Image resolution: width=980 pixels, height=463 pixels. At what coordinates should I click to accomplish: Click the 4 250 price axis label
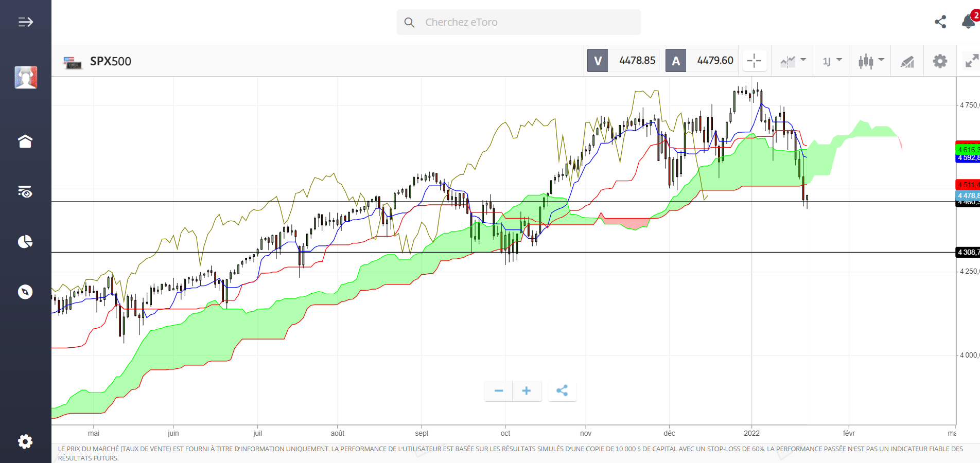969,271
